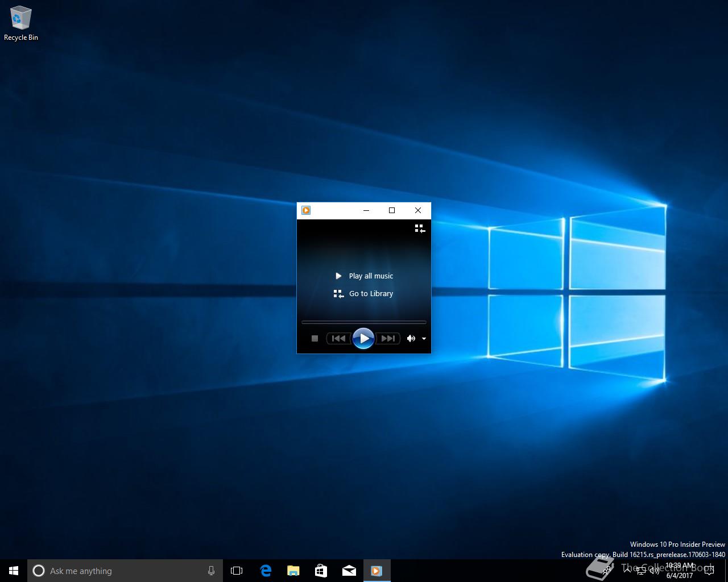
Task: Close the Media Player window
Action: [418, 210]
